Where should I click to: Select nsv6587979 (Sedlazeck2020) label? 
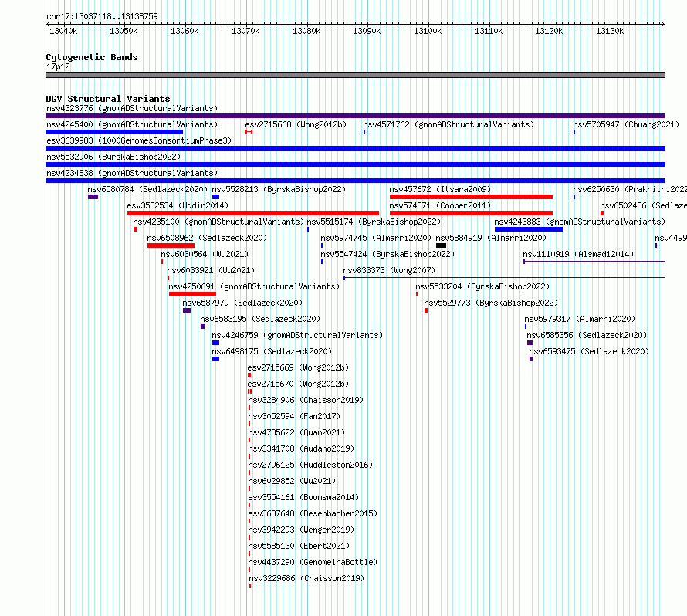pyautogui.click(x=242, y=303)
